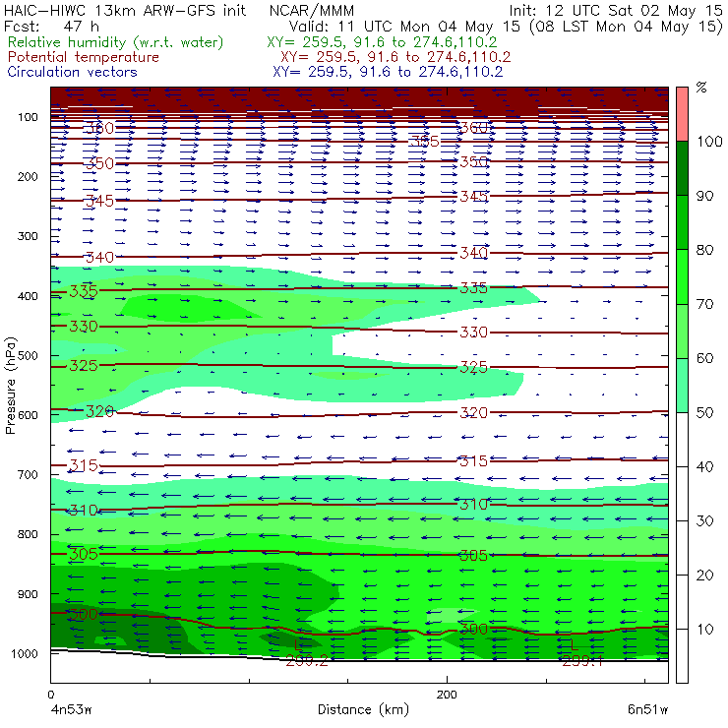The width and height of the screenshot is (728, 728).
Task: Click the '600' pressure axis tick label
Action: 28,415
